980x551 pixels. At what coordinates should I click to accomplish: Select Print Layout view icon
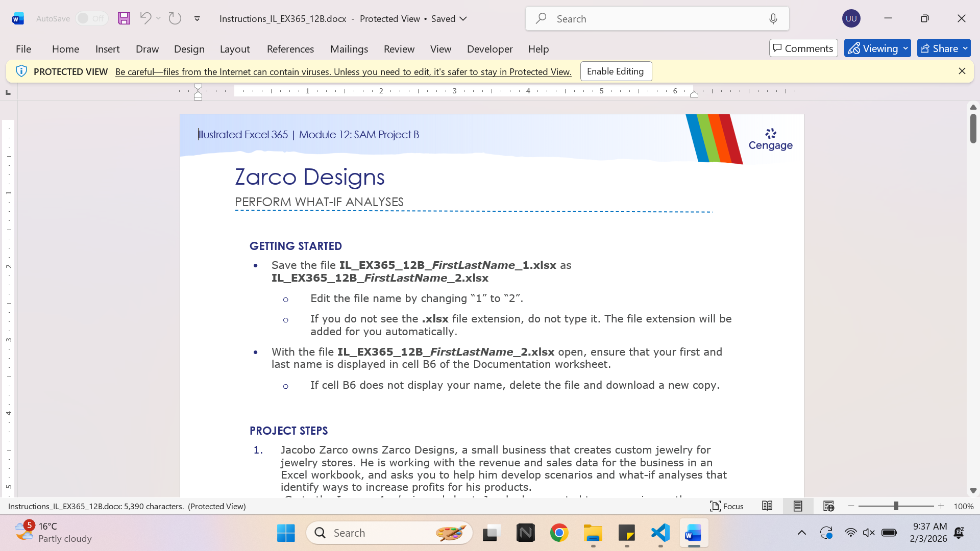pos(798,506)
